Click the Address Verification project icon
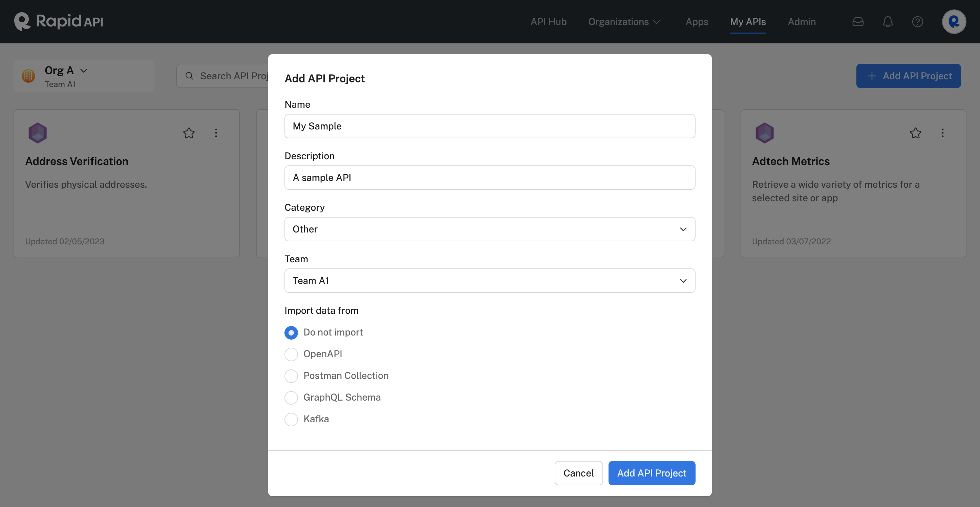Screen dimensions: 980x507 click(37, 133)
